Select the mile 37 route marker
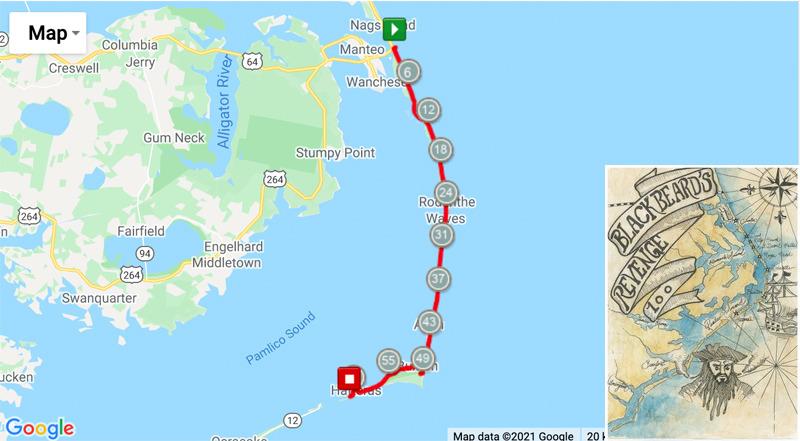 (x=438, y=279)
